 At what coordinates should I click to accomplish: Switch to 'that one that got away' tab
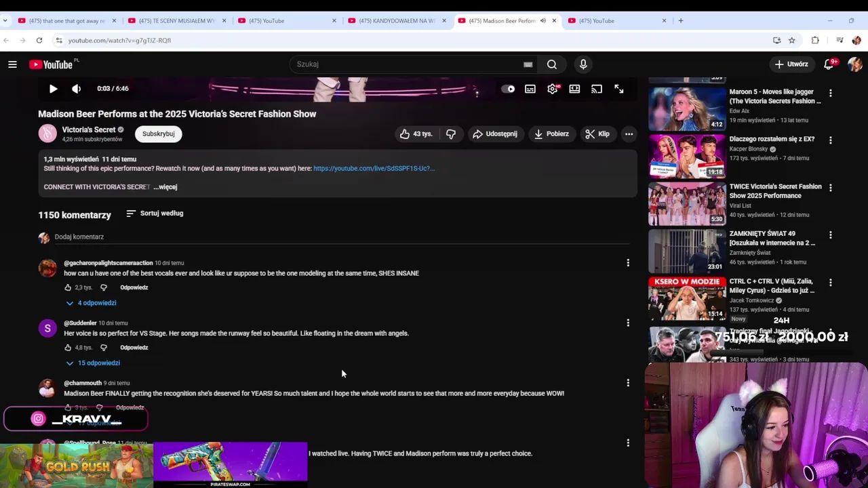[x=67, y=20]
